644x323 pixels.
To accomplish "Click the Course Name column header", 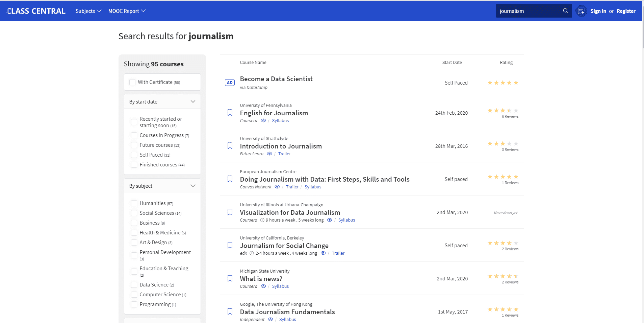I will point(253,62).
